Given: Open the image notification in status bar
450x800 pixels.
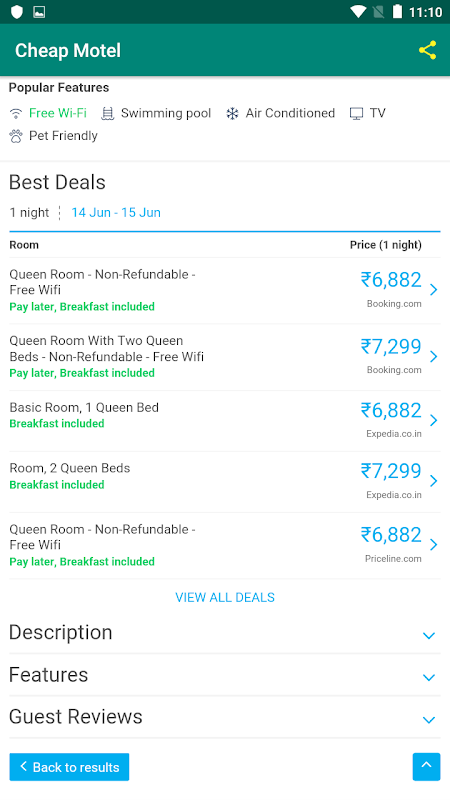Looking at the screenshot, I should pos(39,12).
